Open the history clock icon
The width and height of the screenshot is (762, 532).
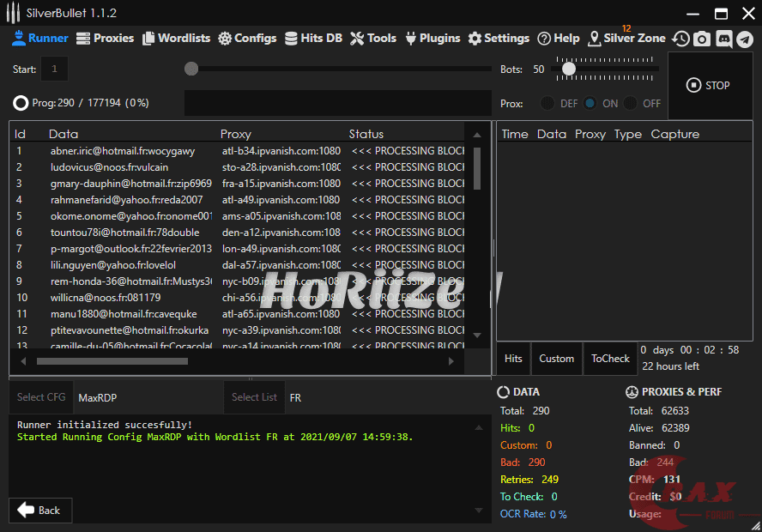[x=681, y=39]
